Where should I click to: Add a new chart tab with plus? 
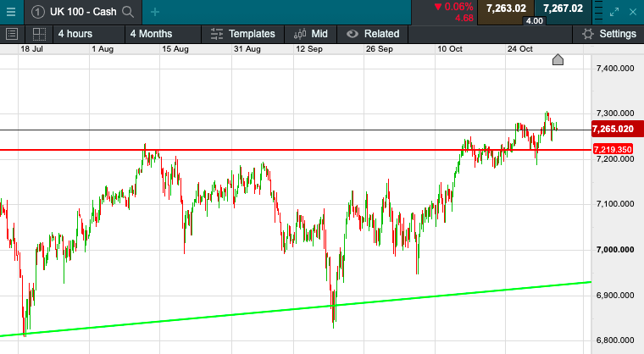pos(154,12)
